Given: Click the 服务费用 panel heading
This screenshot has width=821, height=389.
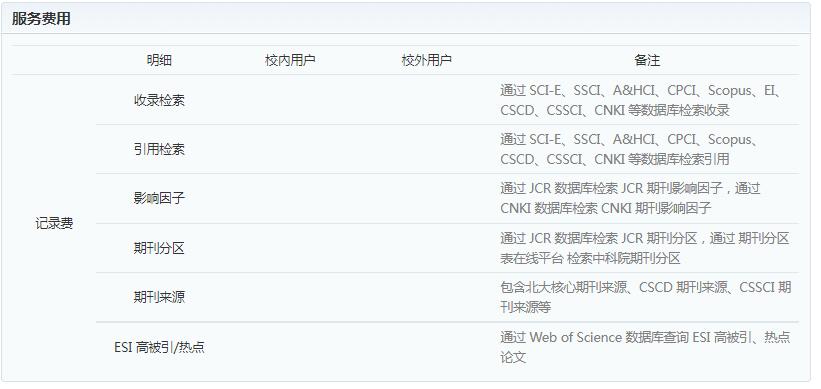Looking at the screenshot, I should [x=41, y=19].
